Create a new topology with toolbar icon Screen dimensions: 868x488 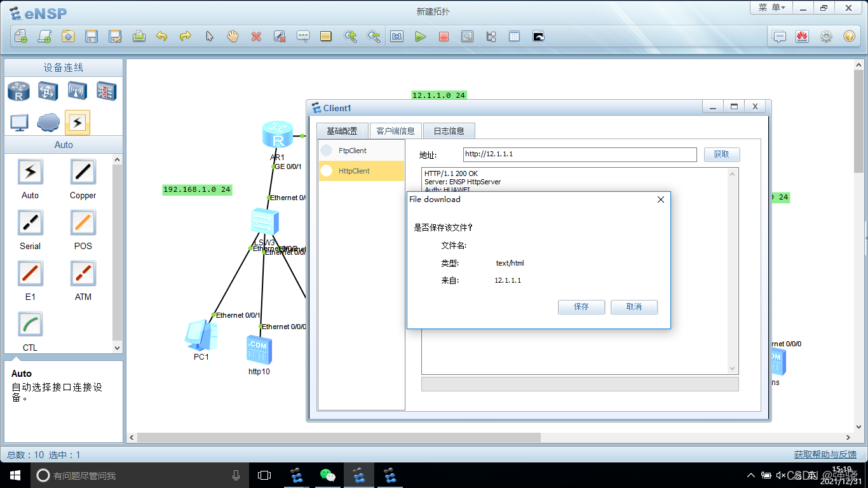click(21, 36)
